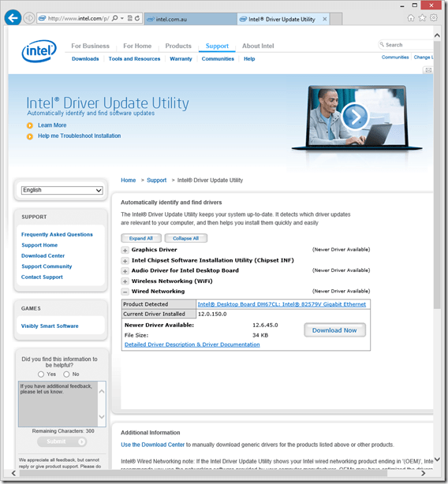The height and width of the screenshot is (484, 448).
Task: Click Download Now button
Action: point(334,330)
